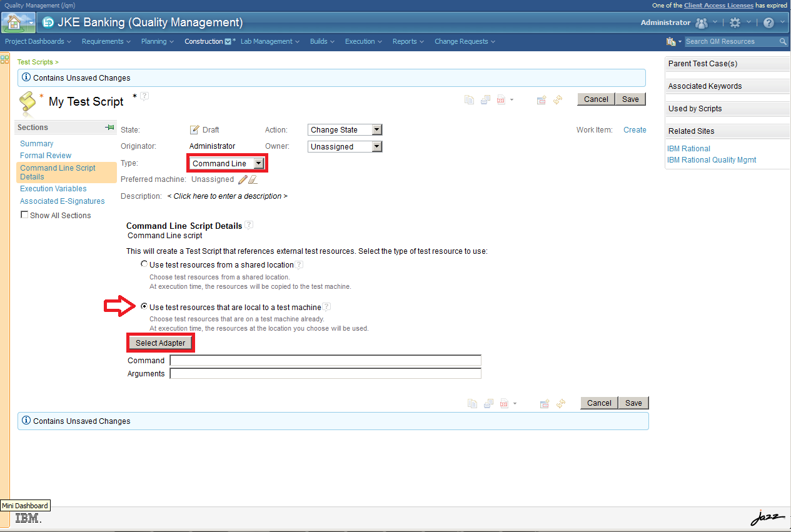The width and height of the screenshot is (791, 532).
Task: Click help icon beside shared location option
Action: tap(299, 264)
